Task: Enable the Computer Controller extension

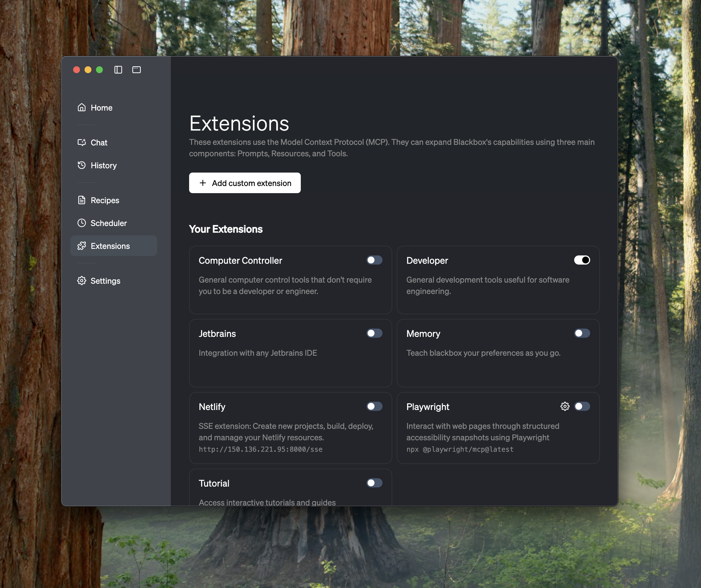Action: (x=374, y=260)
